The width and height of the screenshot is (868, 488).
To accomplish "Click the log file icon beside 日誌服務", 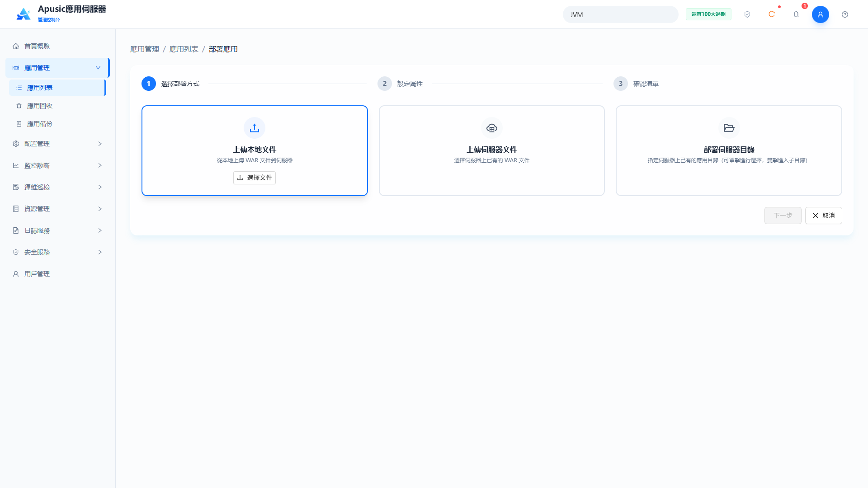I will pyautogui.click(x=16, y=230).
